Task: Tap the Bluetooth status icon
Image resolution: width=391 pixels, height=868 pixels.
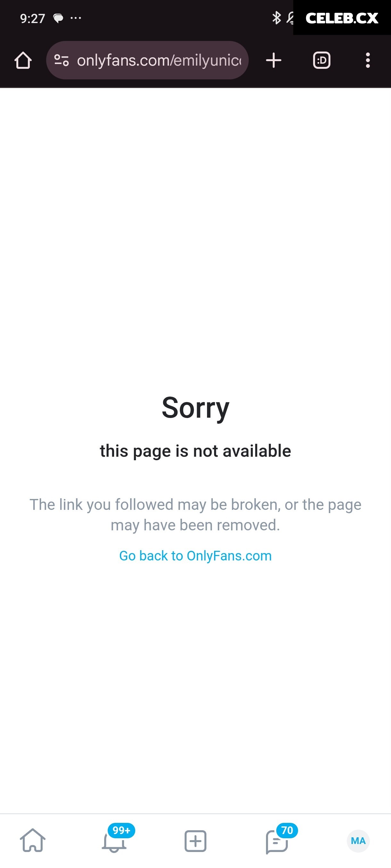Action: 276,18
